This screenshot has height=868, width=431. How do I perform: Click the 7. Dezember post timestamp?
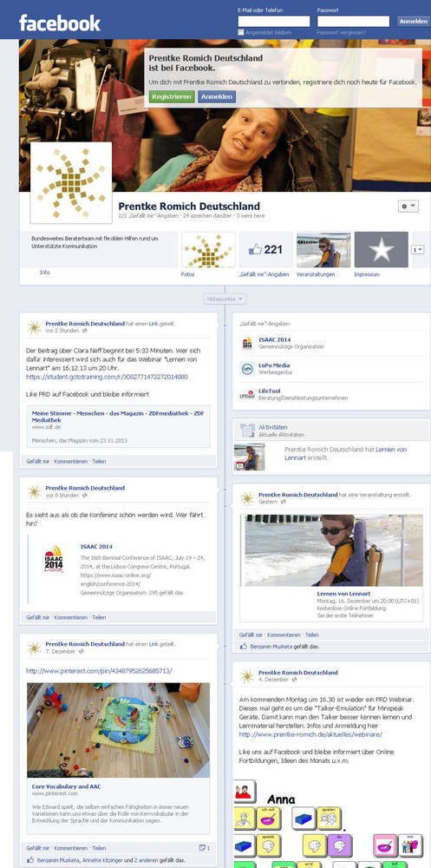coord(61,651)
